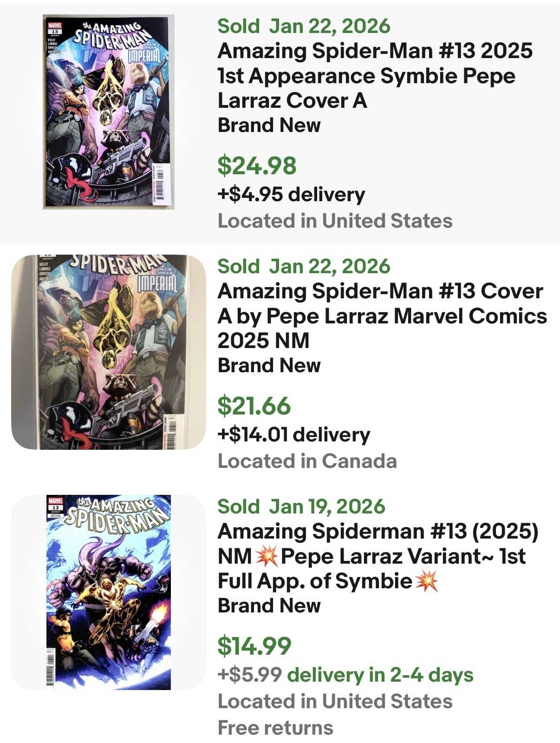The image size is (560, 743).
Task: Click '+$5.99 delivery in 2-4 days'
Action: pyautogui.click(x=345, y=675)
